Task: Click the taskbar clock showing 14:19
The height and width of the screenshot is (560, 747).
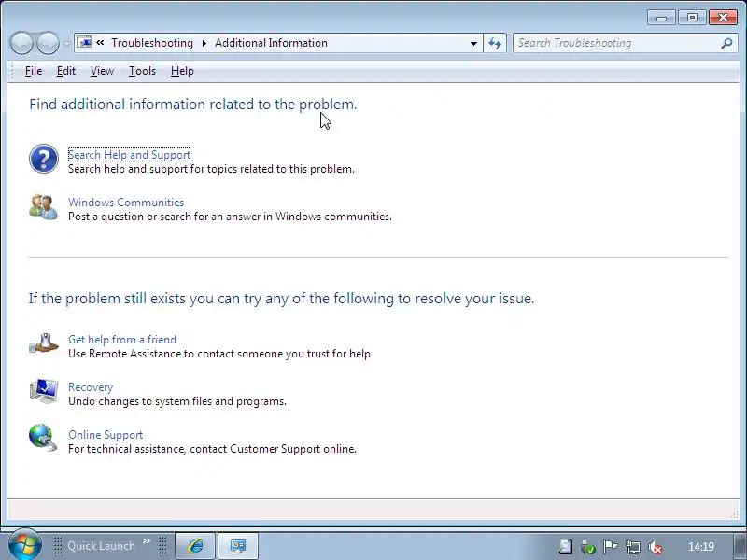Action: click(x=701, y=547)
